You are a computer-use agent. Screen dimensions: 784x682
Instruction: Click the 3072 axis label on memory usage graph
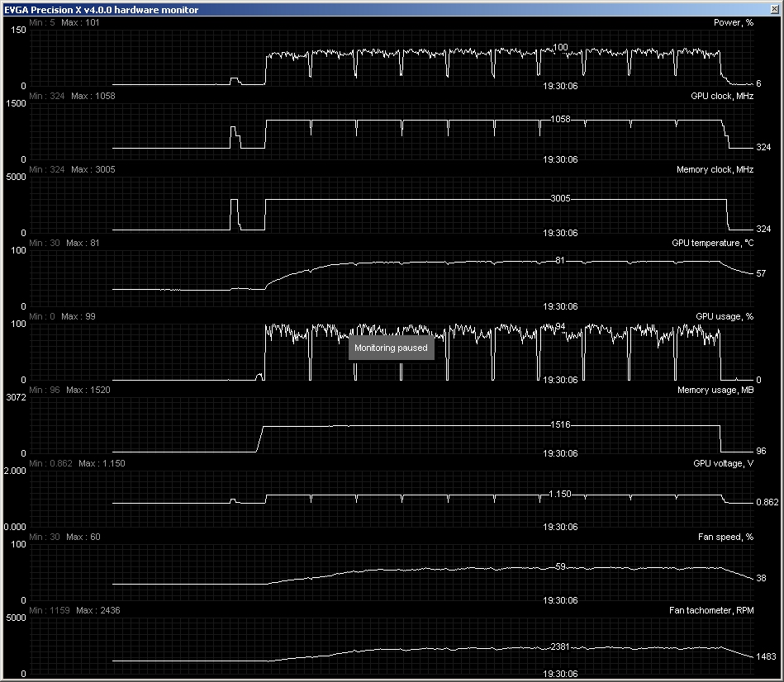pyautogui.click(x=16, y=397)
